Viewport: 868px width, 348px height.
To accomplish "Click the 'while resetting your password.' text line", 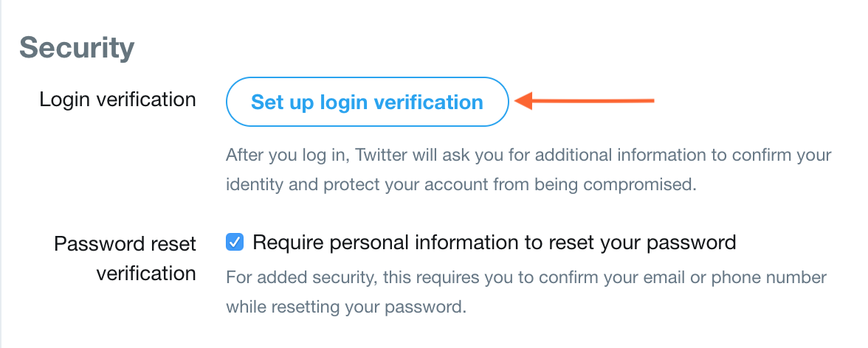I will 346,306.
